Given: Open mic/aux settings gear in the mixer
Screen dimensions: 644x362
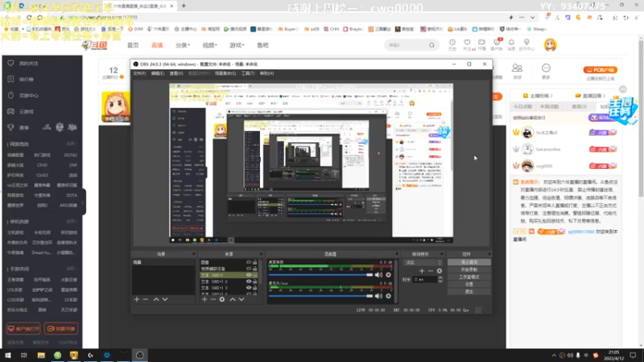Looking at the screenshot, I should pyautogui.click(x=389, y=296).
